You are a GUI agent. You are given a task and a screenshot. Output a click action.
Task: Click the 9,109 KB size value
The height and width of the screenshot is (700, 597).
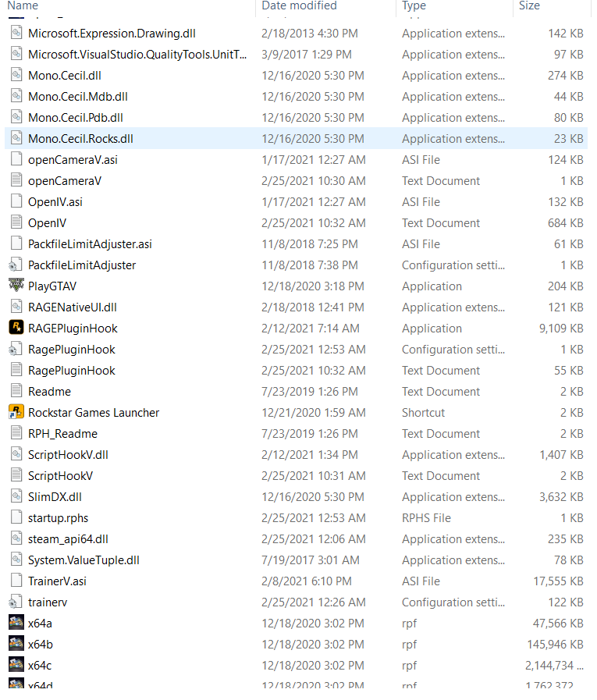click(561, 328)
